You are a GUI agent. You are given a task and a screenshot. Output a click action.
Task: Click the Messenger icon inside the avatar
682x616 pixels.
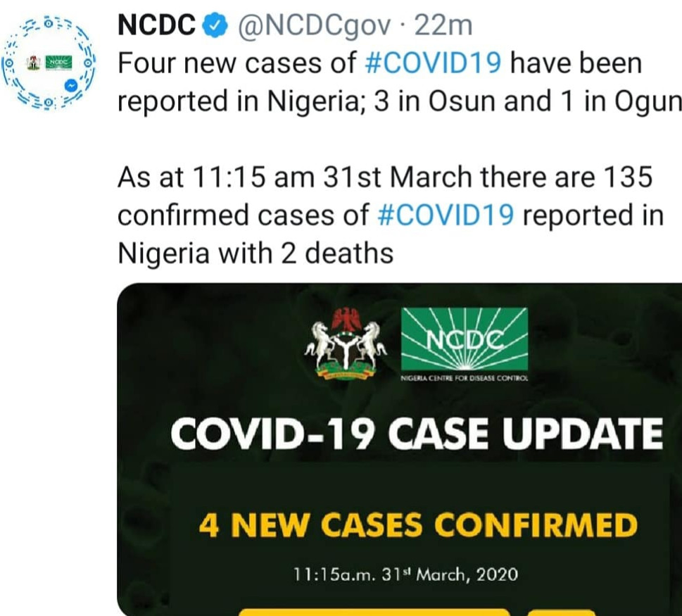point(71,86)
